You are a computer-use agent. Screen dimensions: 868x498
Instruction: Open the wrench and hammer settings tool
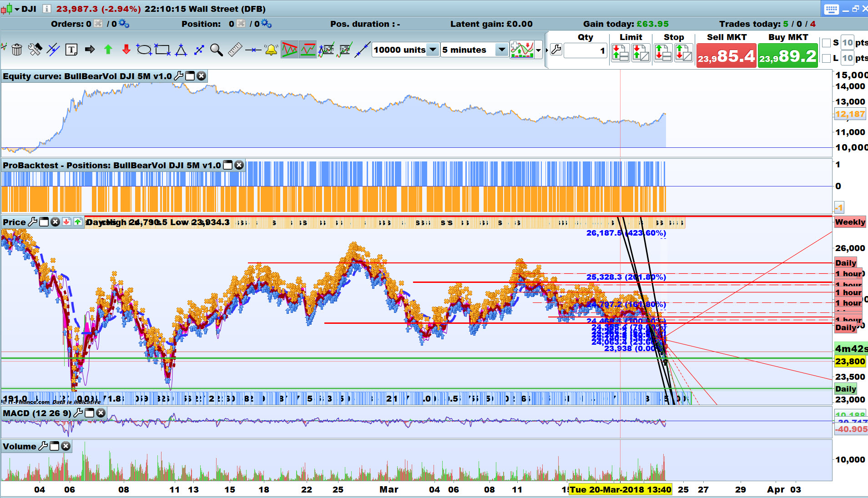(x=35, y=50)
